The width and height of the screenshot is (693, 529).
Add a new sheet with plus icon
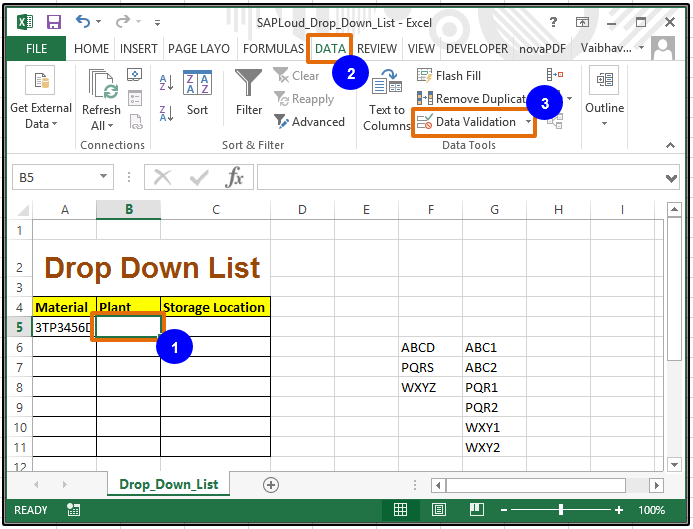tap(270, 484)
